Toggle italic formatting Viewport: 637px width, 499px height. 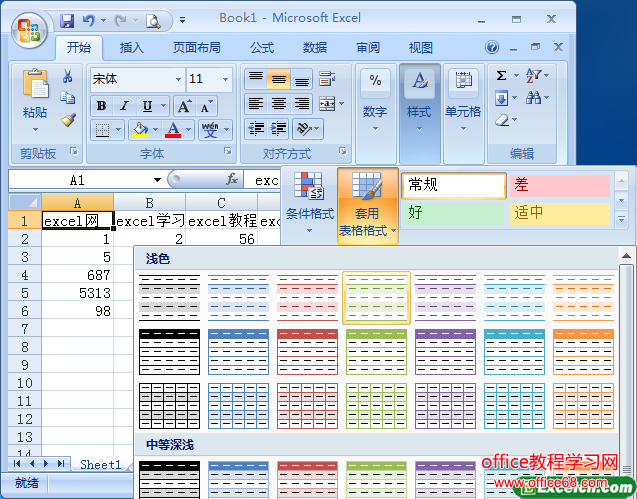click(x=124, y=106)
